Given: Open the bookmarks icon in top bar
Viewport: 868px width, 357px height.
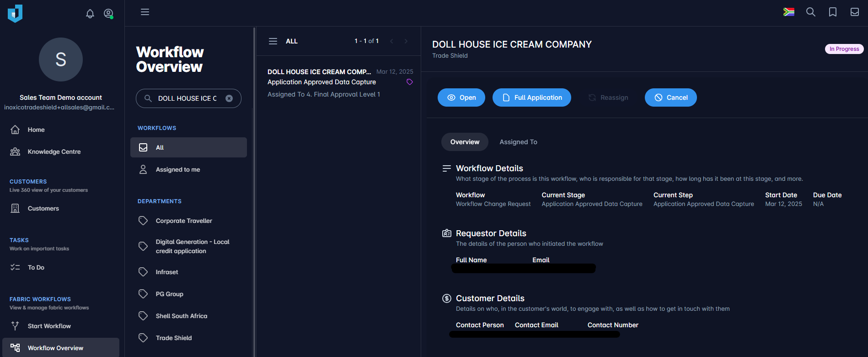Looking at the screenshot, I should tap(833, 12).
